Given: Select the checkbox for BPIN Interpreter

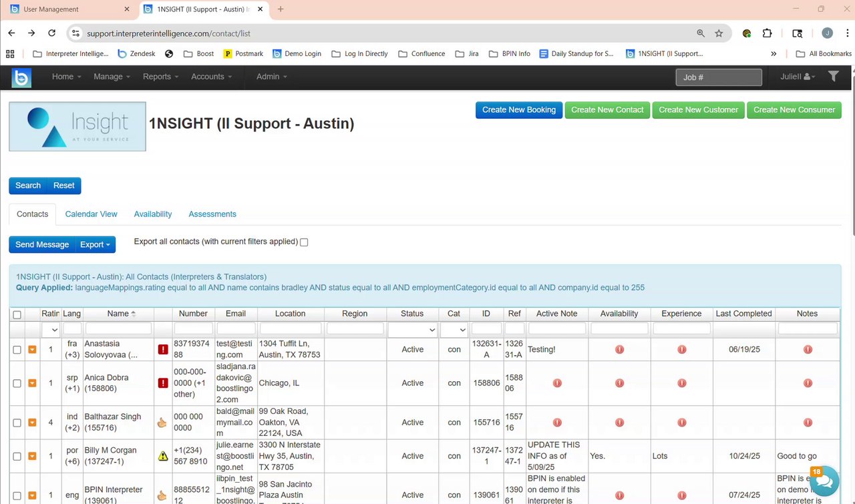Looking at the screenshot, I should pyautogui.click(x=17, y=496).
